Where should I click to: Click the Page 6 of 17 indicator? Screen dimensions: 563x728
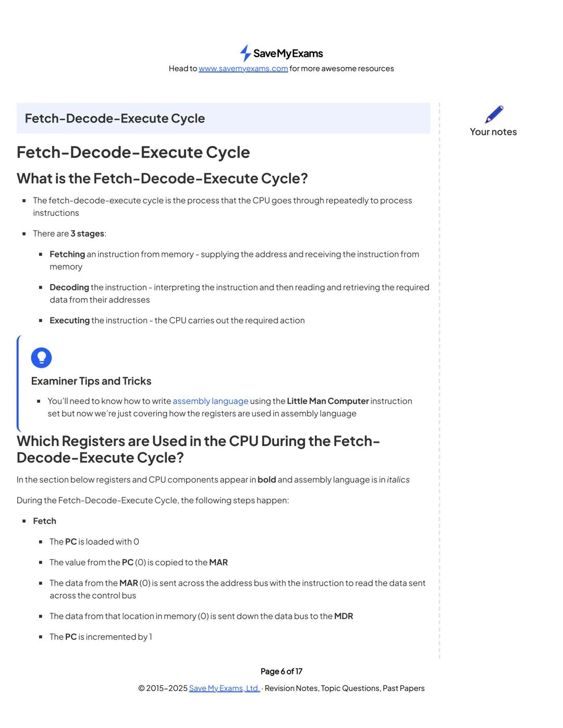281,671
